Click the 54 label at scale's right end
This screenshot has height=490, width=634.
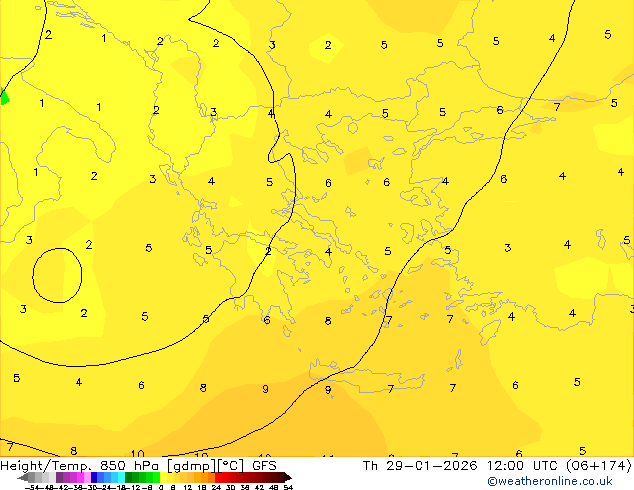click(x=287, y=487)
